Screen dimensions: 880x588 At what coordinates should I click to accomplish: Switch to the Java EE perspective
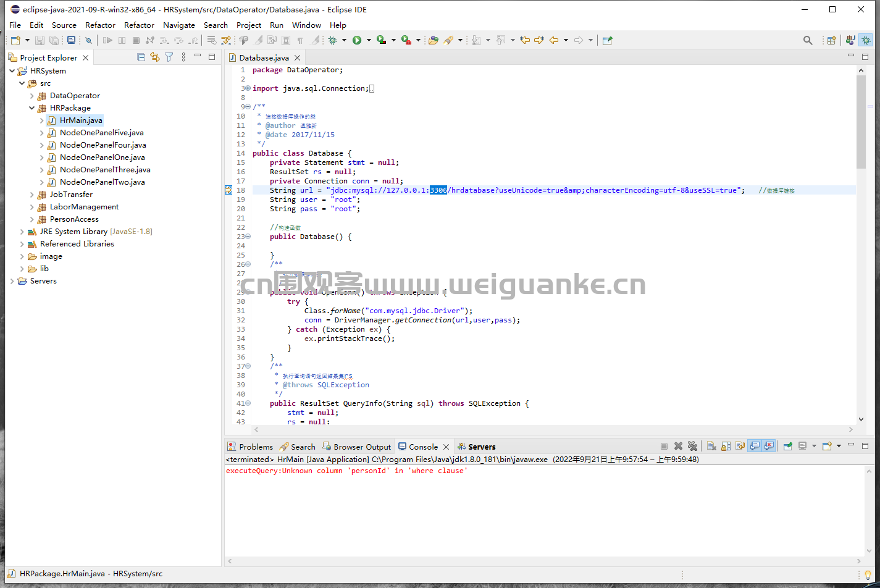pyautogui.click(x=850, y=40)
